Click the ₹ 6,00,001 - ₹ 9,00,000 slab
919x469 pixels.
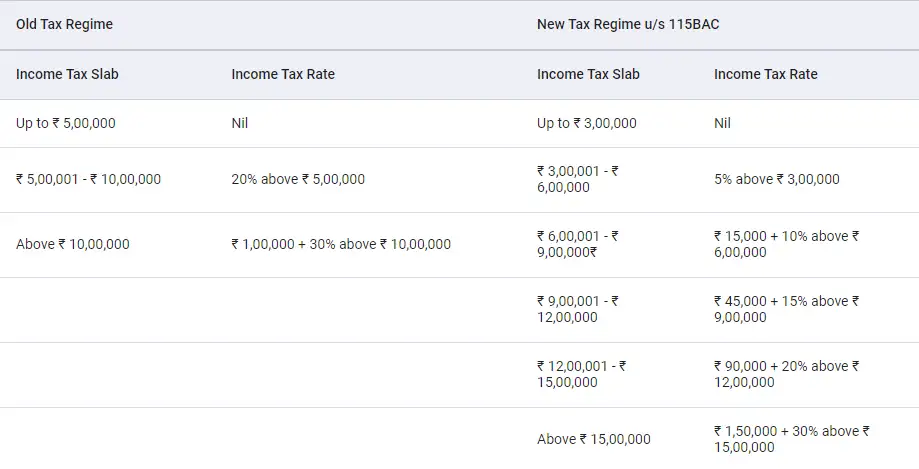578,244
